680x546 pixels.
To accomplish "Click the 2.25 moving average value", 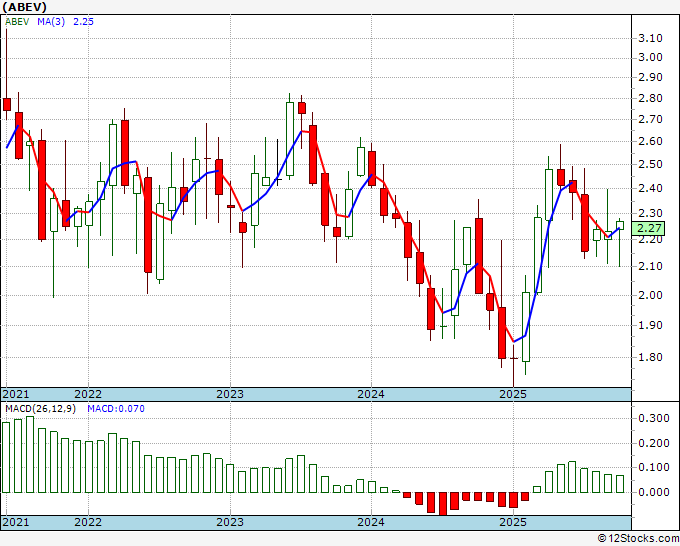I will point(83,22).
